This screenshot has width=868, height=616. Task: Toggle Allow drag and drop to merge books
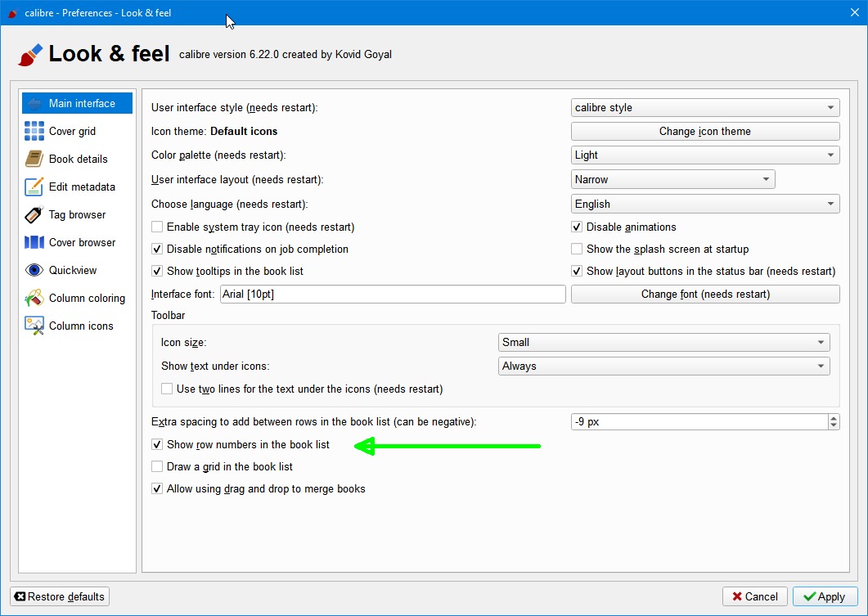157,488
